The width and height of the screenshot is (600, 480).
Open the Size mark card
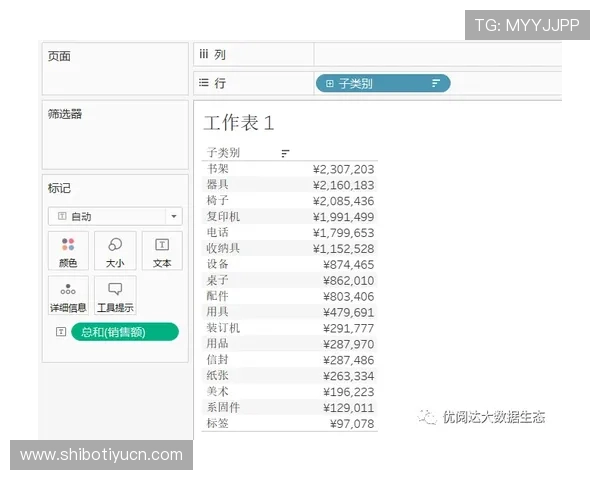115,251
